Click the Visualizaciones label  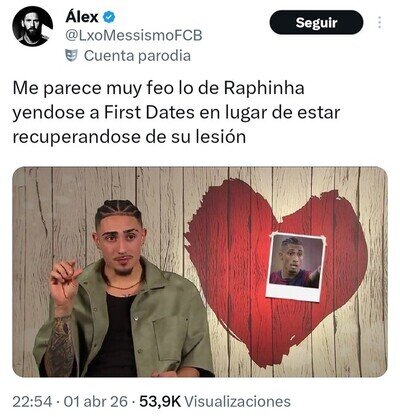point(237,401)
